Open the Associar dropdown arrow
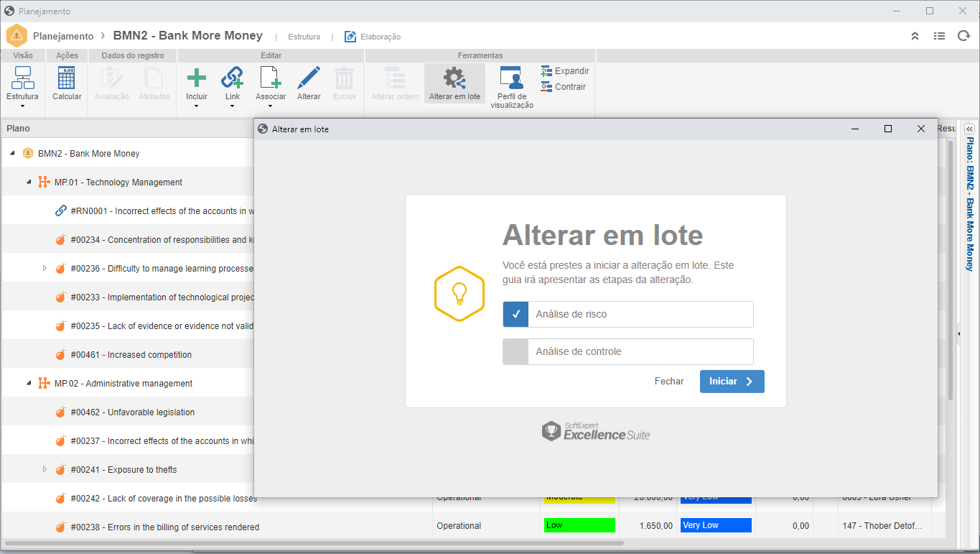 pos(270,106)
